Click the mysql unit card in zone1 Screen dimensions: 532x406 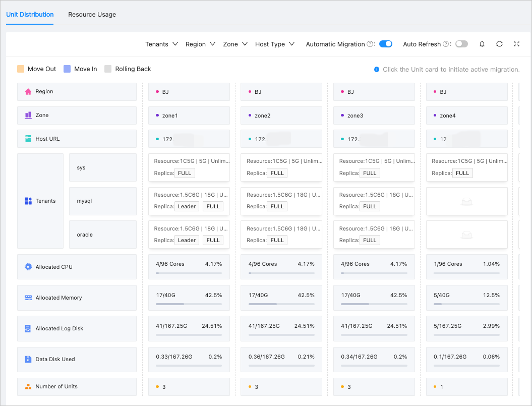pos(189,201)
